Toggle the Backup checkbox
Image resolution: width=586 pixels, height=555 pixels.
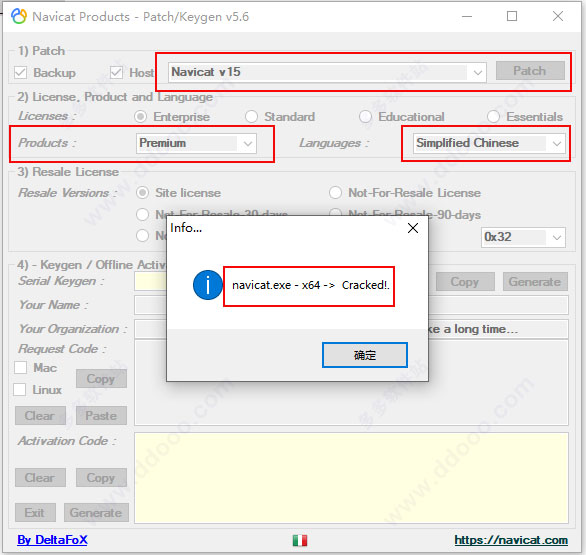pos(21,72)
